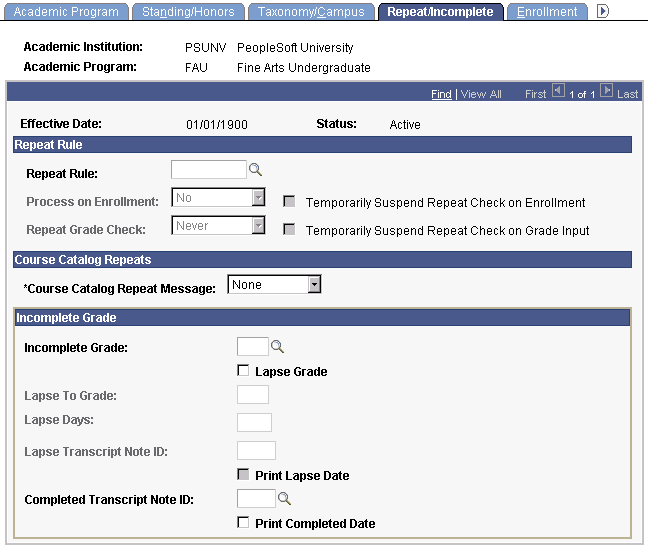Screen dimensions: 648x548
Task: Open the Incomplete Grade lookup magnifier
Action: point(277,346)
